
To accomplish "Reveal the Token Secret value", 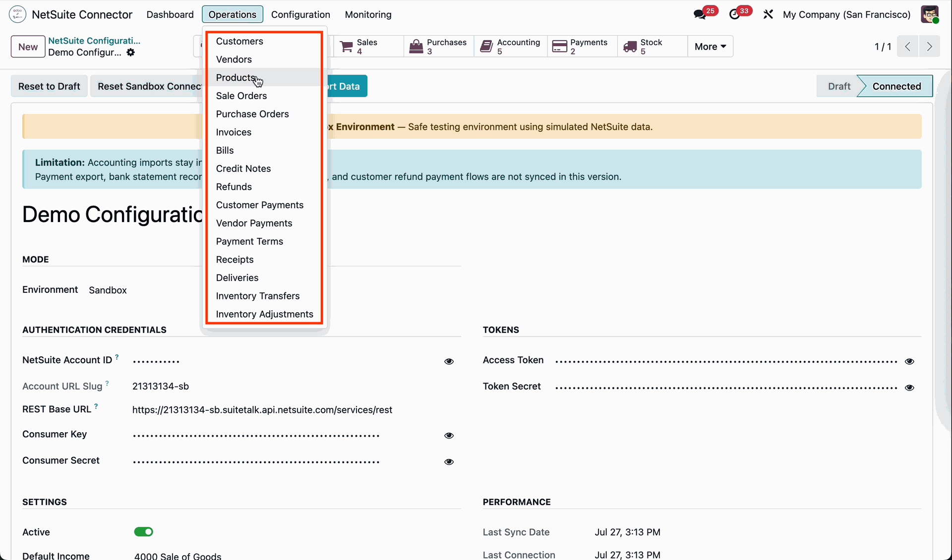I will 909,388.
